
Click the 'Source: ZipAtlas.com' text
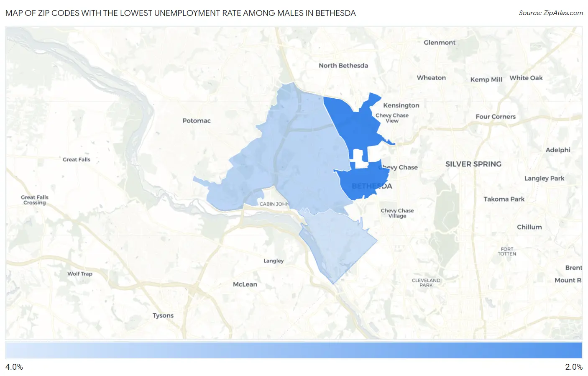tap(551, 13)
